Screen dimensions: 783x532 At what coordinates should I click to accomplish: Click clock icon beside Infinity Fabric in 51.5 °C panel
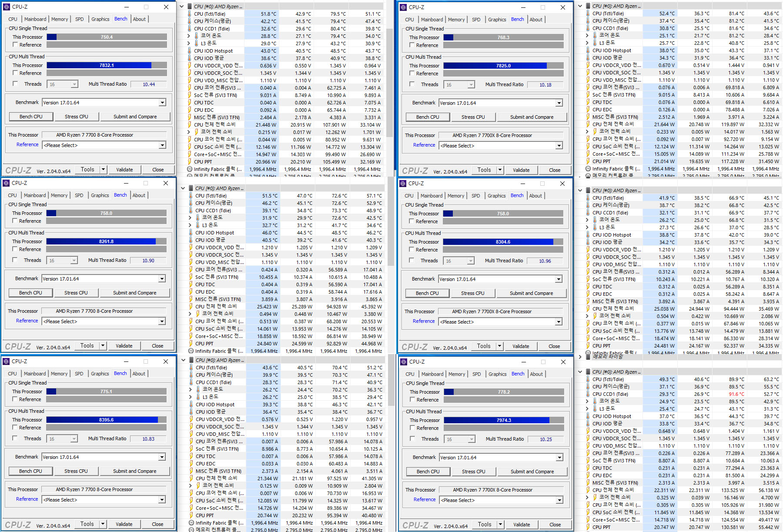click(x=191, y=351)
